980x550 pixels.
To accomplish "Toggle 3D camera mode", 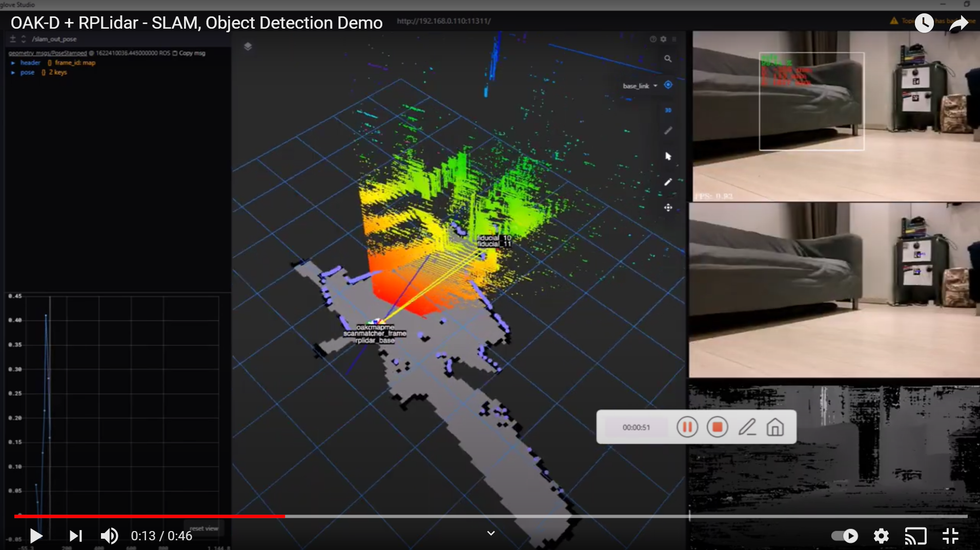I will pyautogui.click(x=668, y=110).
